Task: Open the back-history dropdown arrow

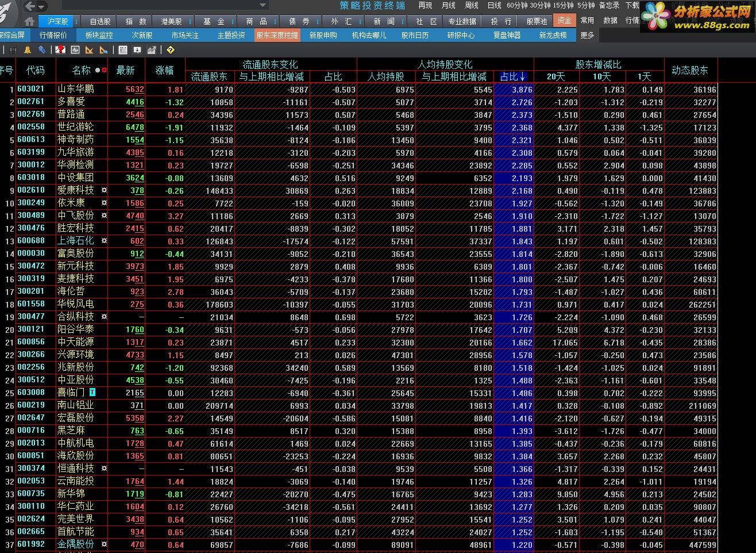Action: click(41, 7)
